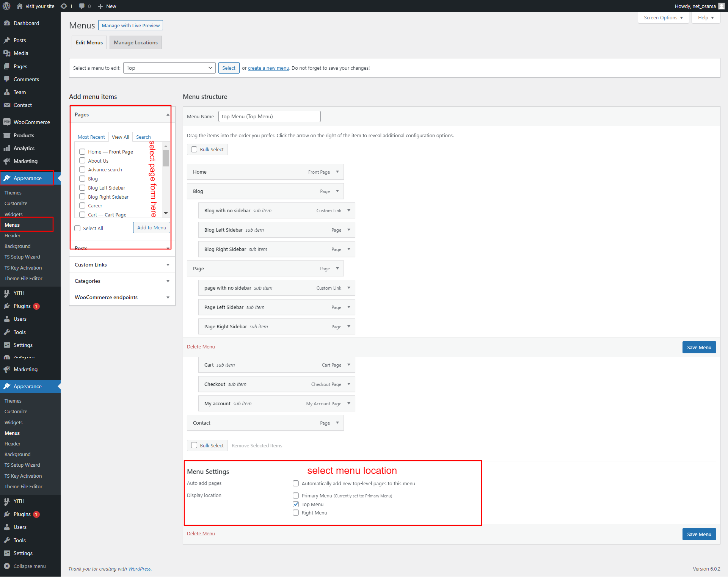Uncheck the Top Menu display location
Viewport: 728px width, 577px height.
(296, 504)
